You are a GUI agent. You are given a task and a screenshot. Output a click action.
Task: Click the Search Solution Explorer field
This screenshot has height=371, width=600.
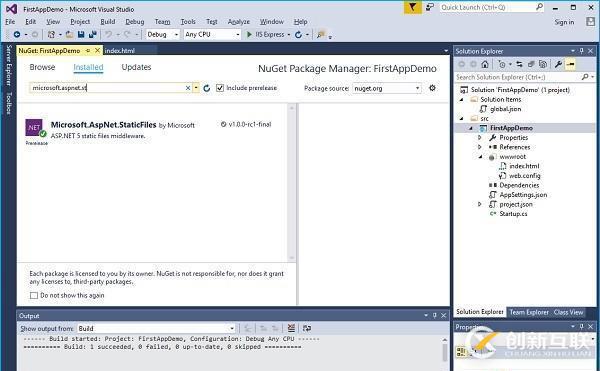pyautogui.click(x=525, y=77)
